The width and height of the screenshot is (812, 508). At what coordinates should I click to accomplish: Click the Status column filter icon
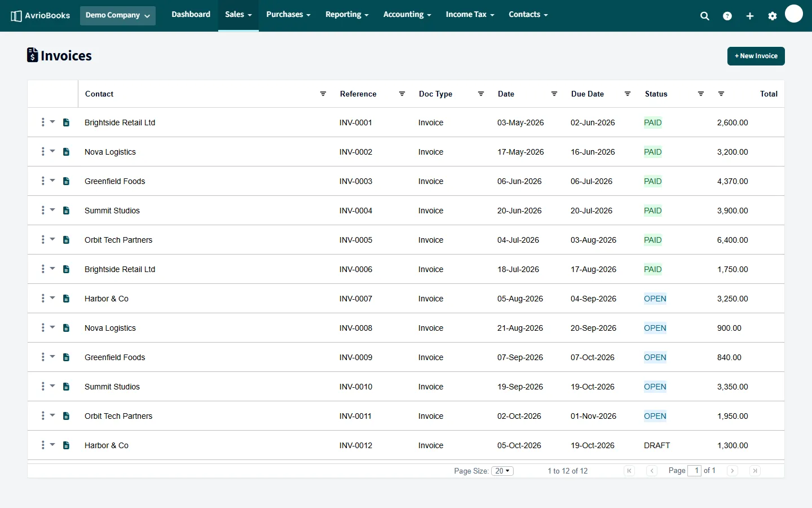point(701,94)
